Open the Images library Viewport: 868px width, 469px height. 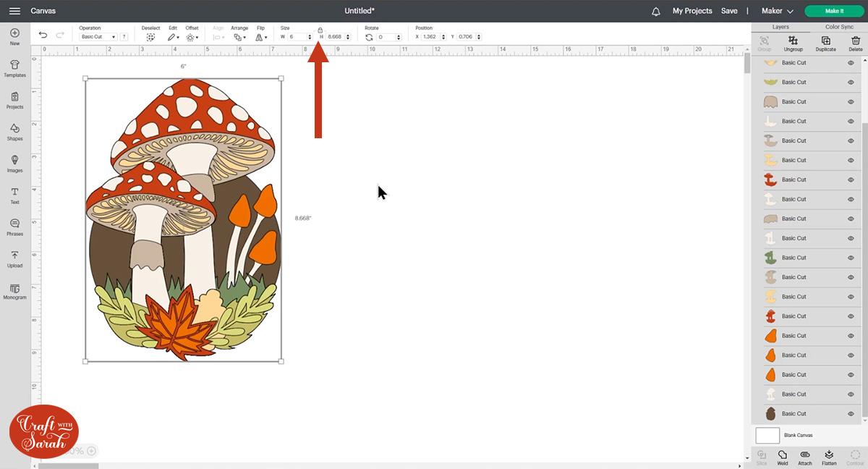14,164
